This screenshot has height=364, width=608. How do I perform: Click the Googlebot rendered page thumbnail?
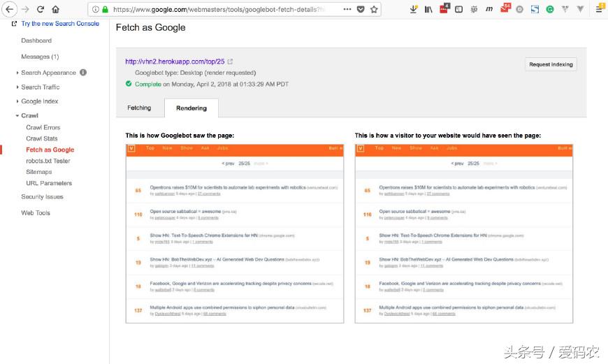coord(235,234)
